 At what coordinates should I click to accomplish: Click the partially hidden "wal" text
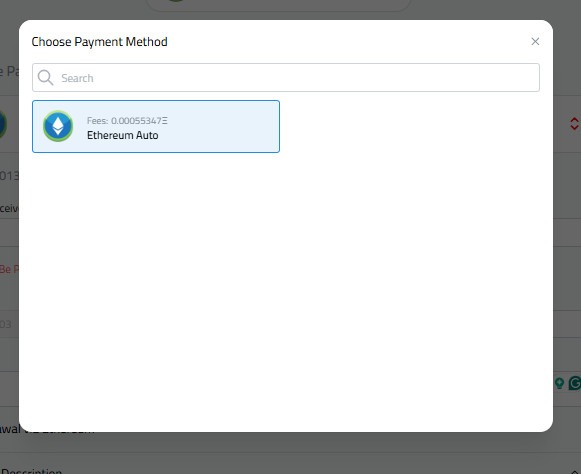pos(10,429)
